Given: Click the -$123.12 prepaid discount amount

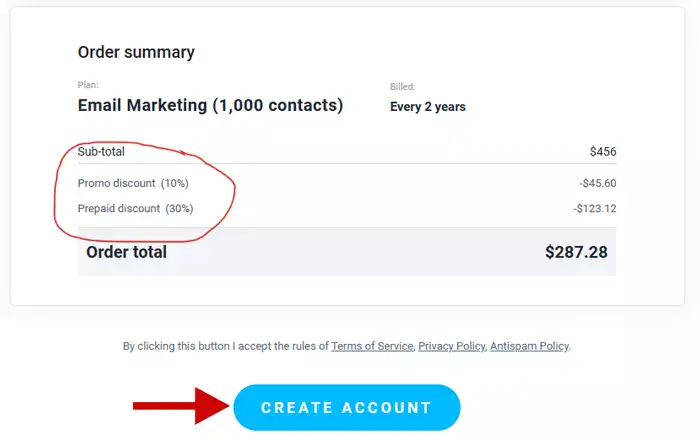Looking at the screenshot, I should (595, 208).
